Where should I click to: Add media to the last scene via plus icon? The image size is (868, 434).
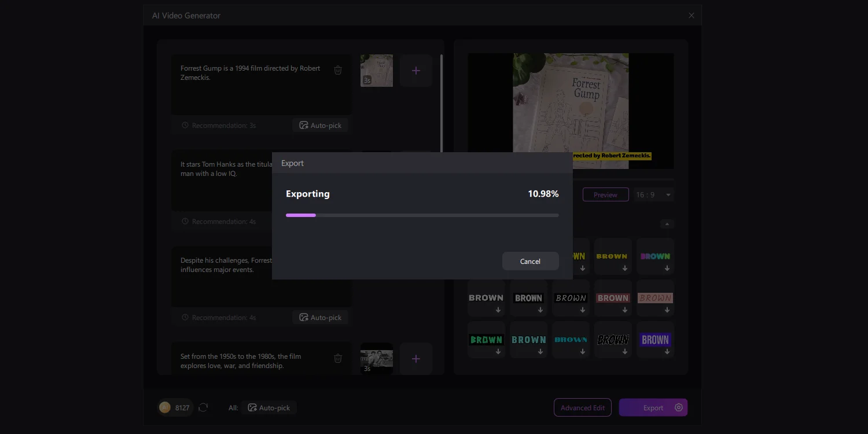pos(415,359)
